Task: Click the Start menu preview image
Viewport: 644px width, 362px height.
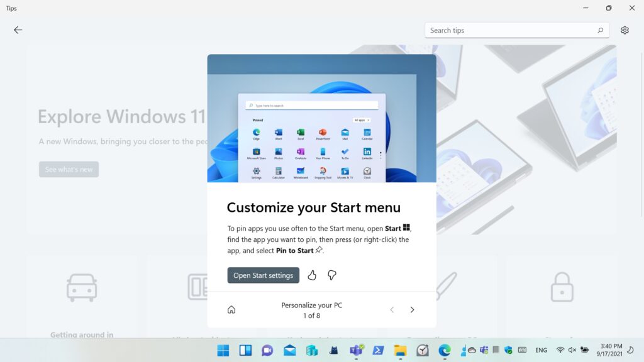Action: pyautogui.click(x=321, y=118)
